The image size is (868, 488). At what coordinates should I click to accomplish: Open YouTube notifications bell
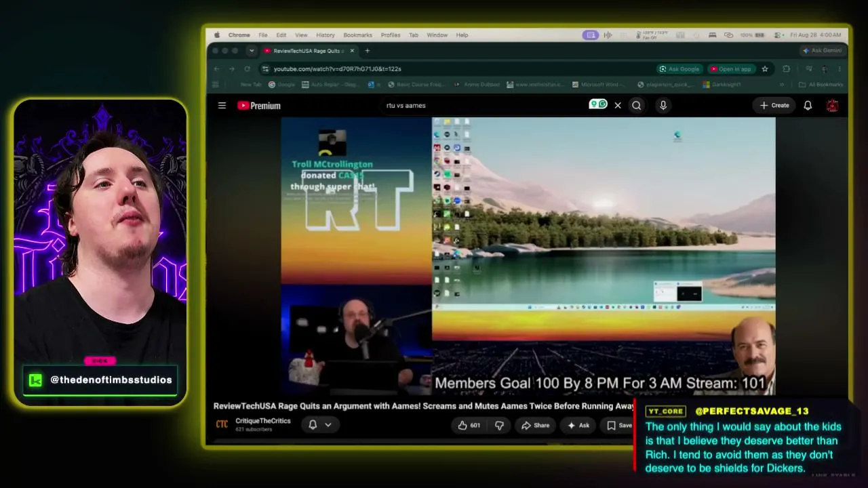coord(808,105)
